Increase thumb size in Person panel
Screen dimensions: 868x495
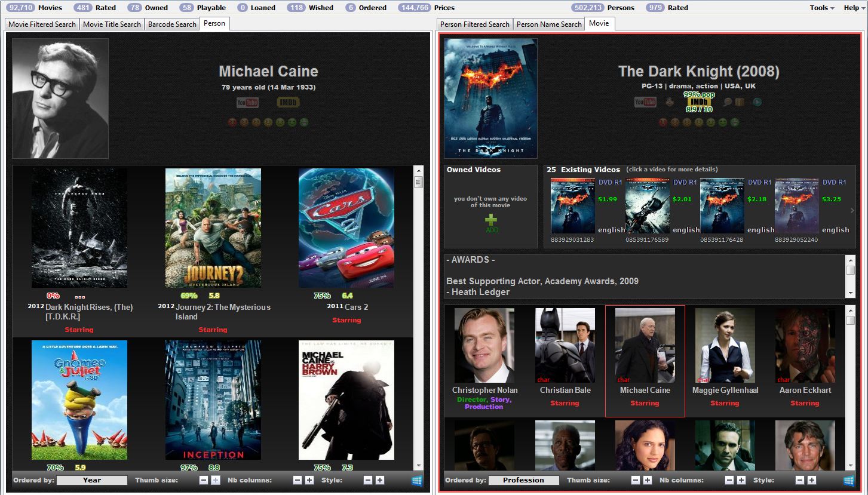click(x=216, y=480)
